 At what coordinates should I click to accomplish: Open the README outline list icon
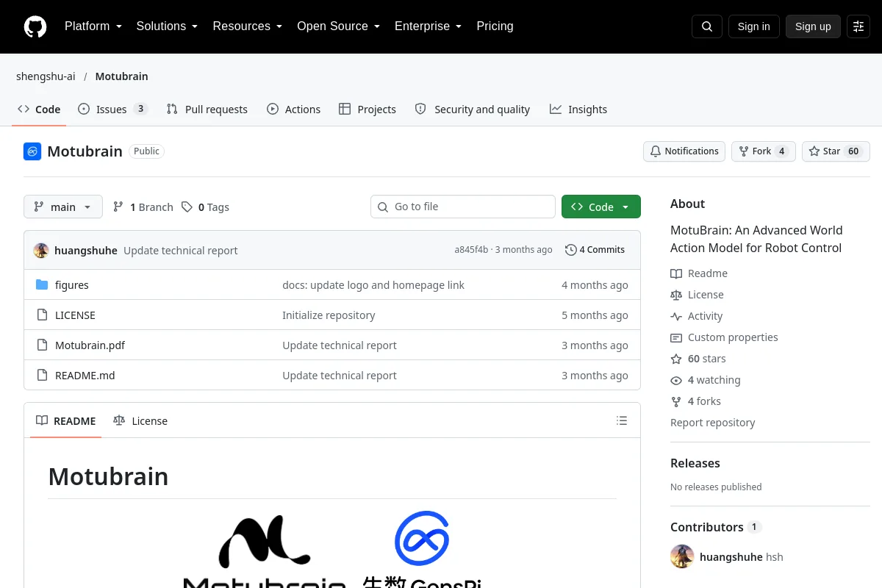tap(622, 421)
